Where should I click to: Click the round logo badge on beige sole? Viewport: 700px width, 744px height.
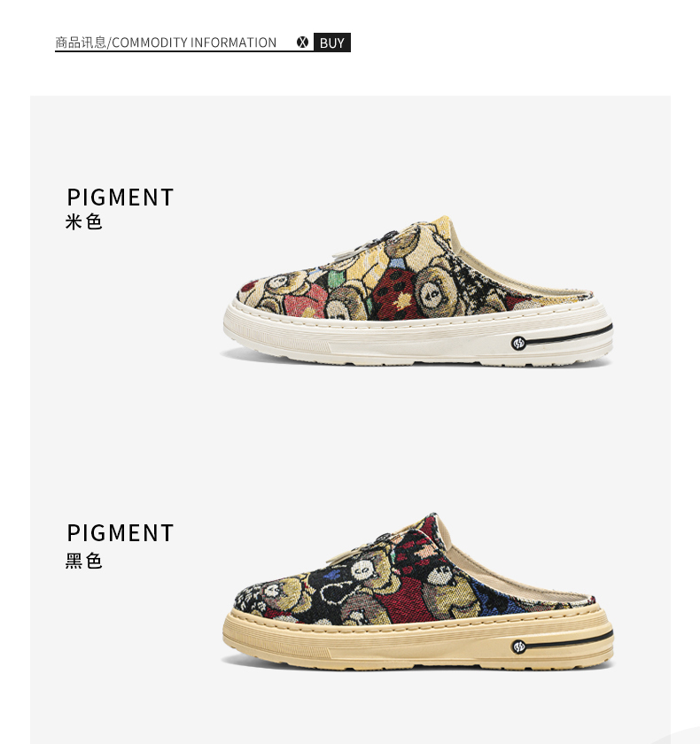pos(518,343)
